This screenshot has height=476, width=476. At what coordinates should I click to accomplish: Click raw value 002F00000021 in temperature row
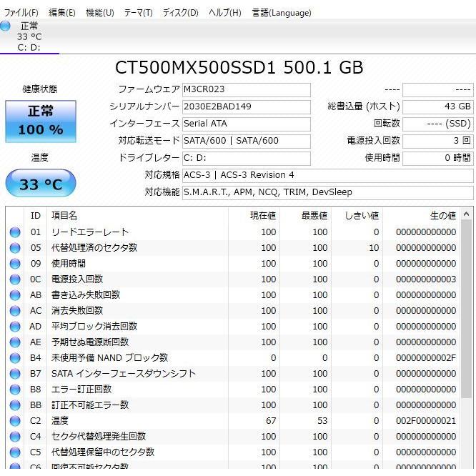point(426,421)
